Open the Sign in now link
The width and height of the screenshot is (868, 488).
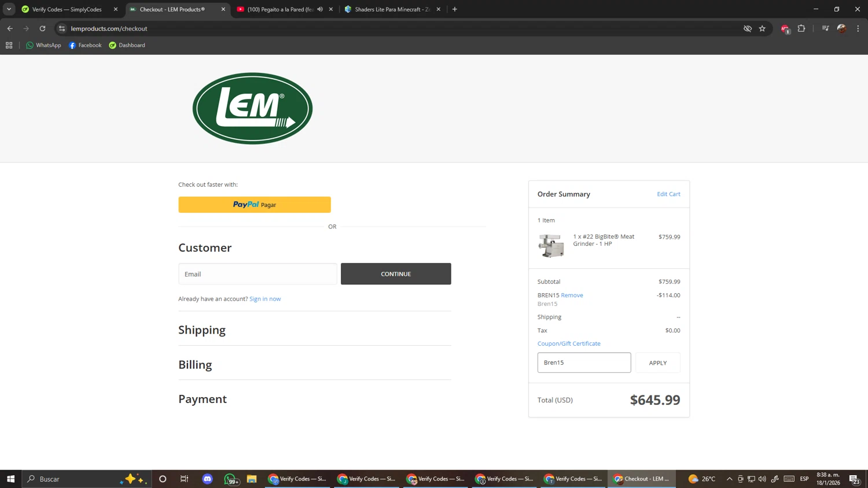[265, 299]
